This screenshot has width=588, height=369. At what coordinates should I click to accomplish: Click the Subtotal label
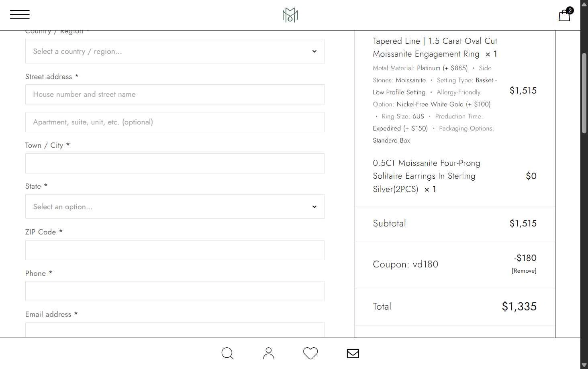click(389, 223)
